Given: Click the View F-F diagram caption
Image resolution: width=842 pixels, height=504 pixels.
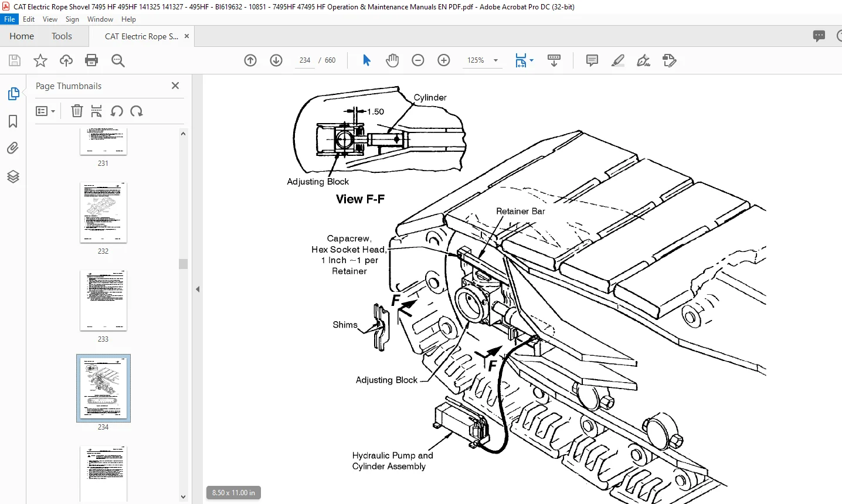Looking at the screenshot, I should (x=360, y=199).
